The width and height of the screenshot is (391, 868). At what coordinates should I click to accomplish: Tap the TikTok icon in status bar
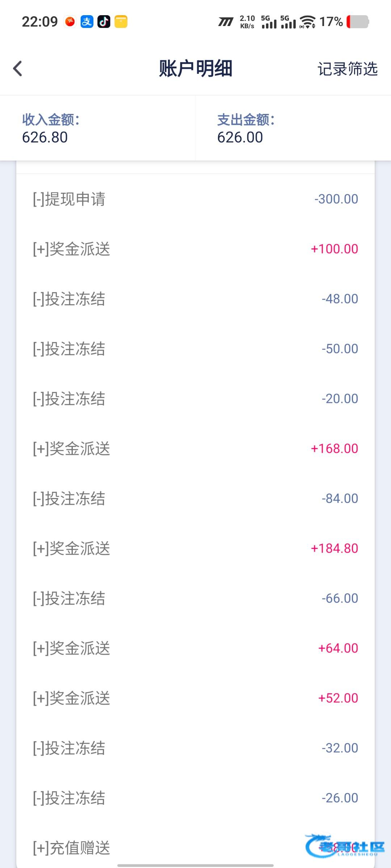104,22
